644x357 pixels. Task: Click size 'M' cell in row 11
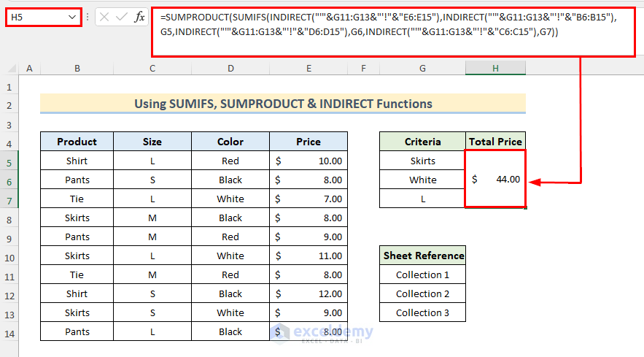coord(152,275)
